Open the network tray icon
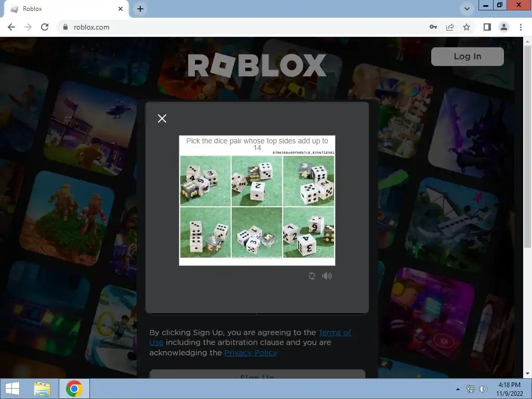 (x=471, y=389)
